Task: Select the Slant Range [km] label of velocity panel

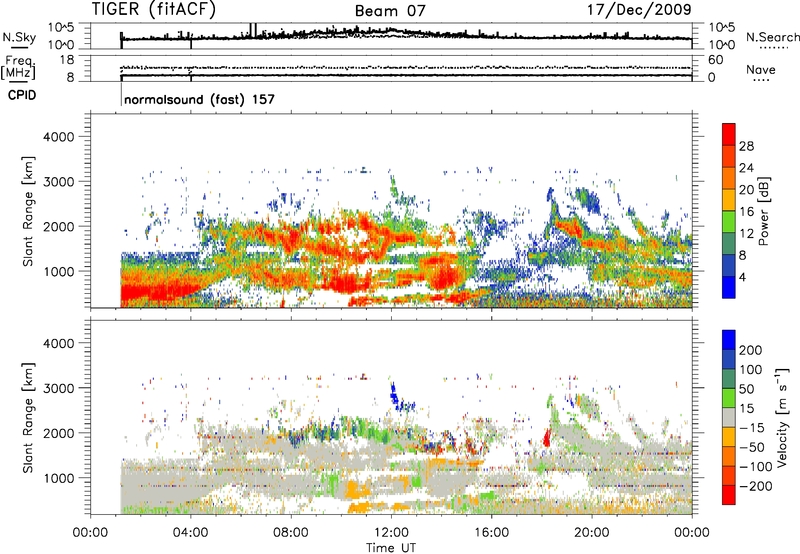Action: coord(28,417)
